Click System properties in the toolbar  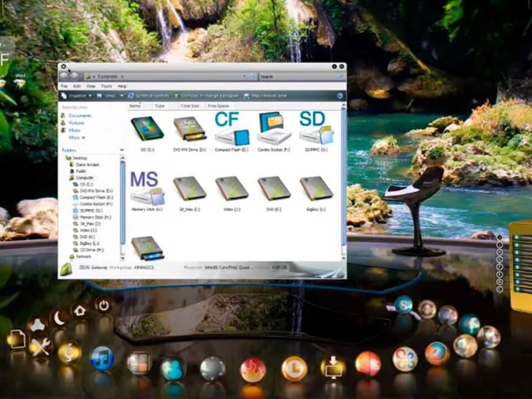point(151,96)
